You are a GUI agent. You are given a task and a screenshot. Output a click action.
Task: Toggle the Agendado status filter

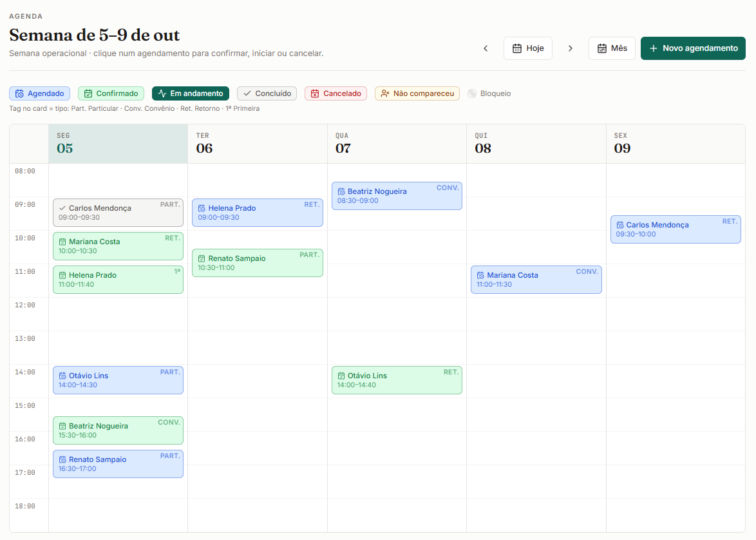(39, 93)
